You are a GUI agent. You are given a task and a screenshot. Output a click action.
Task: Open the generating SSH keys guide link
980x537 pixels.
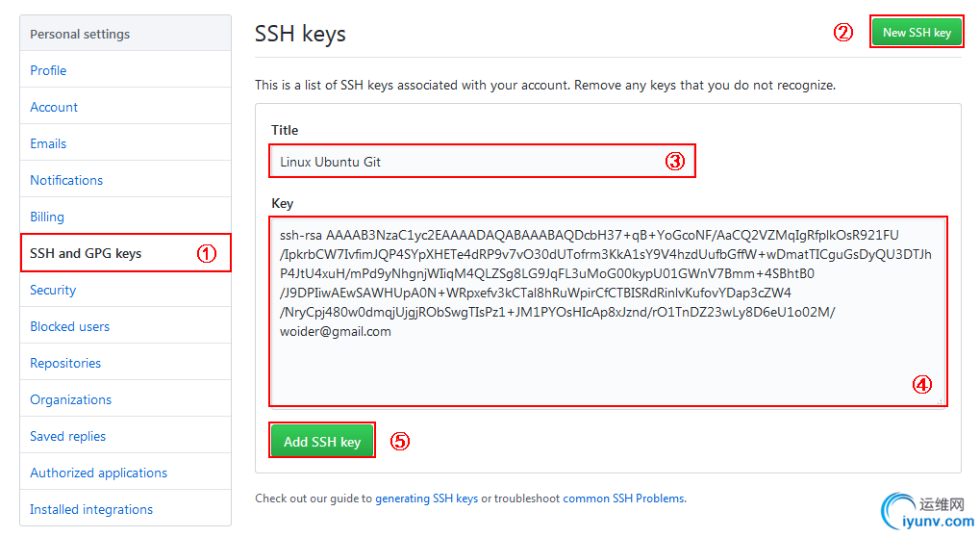pos(426,499)
